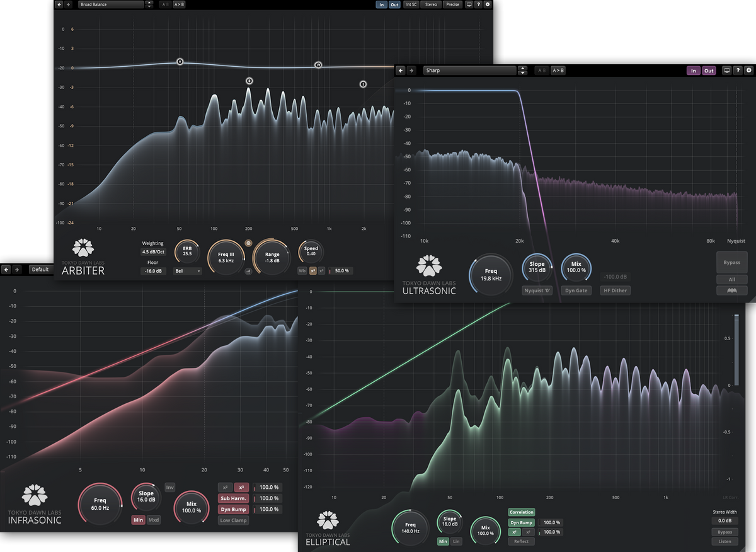Click Elliptical Bypass button
Viewport: 756px width, 552px height.
725,532
